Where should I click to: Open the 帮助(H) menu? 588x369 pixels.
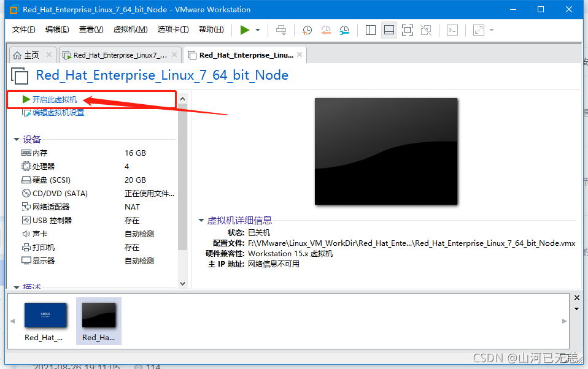(x=211, y=29)
